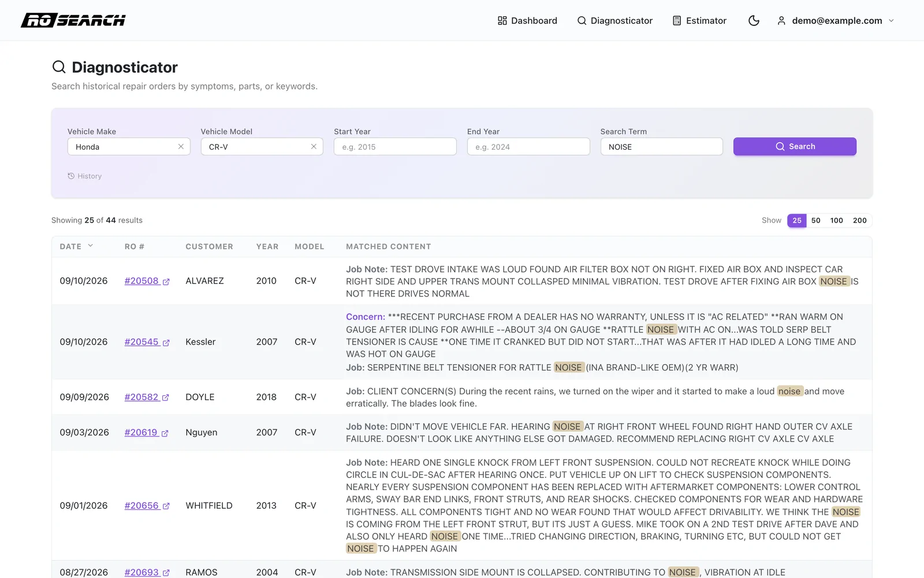Show 25 results per page
The image size is (924, 578).
pos(797,220)
